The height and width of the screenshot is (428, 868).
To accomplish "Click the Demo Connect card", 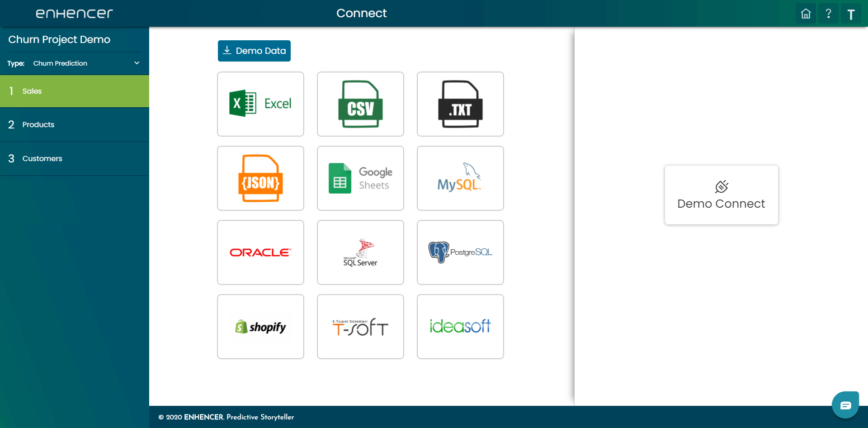I will (722, 195).
